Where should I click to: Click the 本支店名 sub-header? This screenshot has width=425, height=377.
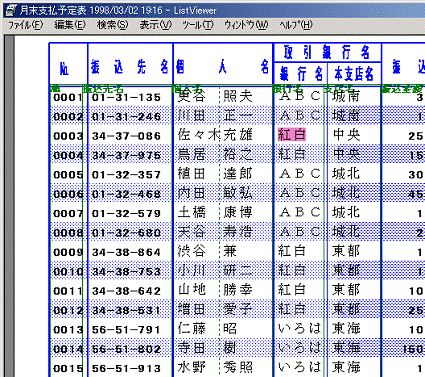[x=354, y=74]
